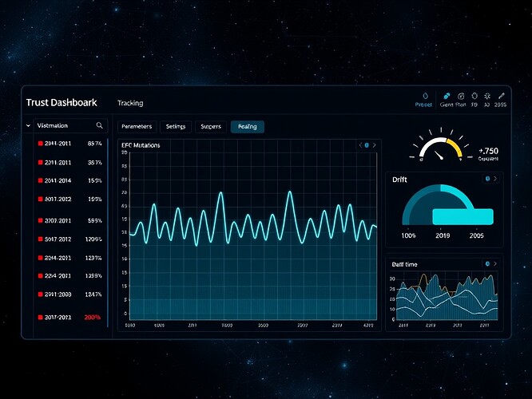This screenshot has height=399, width=532.
Task: Collapse the sidebar with the chevron beside Vistmation
Action: click(x=28, y=126)
